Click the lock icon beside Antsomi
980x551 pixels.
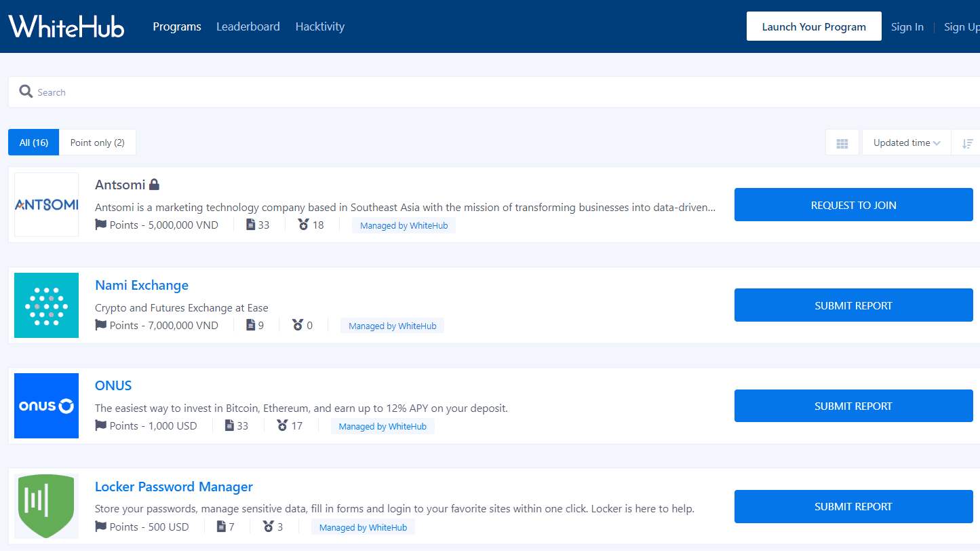point(154,184)
